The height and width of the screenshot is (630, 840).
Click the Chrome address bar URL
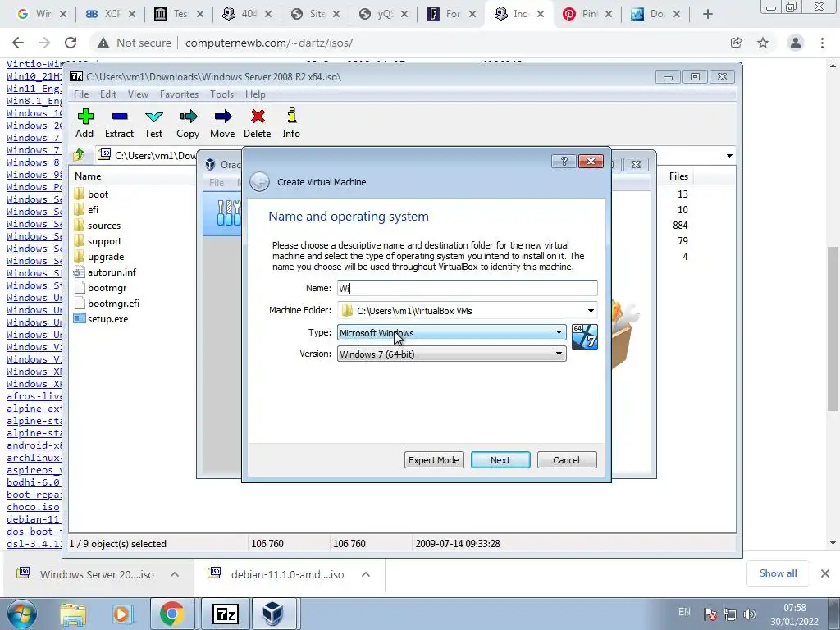[x=269, y=43]
